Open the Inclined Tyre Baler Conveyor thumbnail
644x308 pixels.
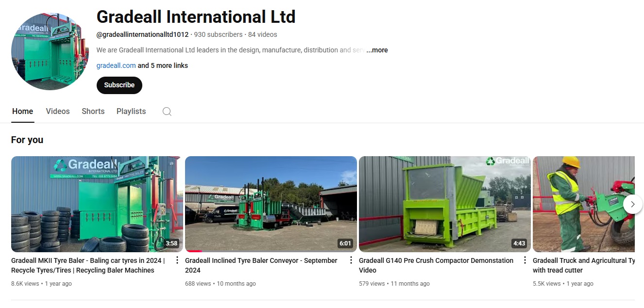[271, 204]
